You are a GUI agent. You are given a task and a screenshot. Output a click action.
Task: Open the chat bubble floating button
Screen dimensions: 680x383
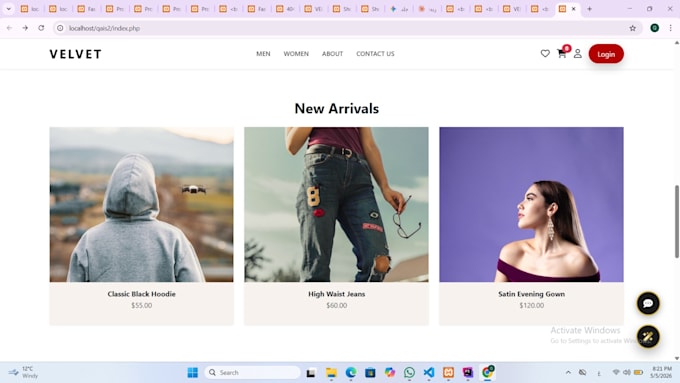[x=648, y=303]
